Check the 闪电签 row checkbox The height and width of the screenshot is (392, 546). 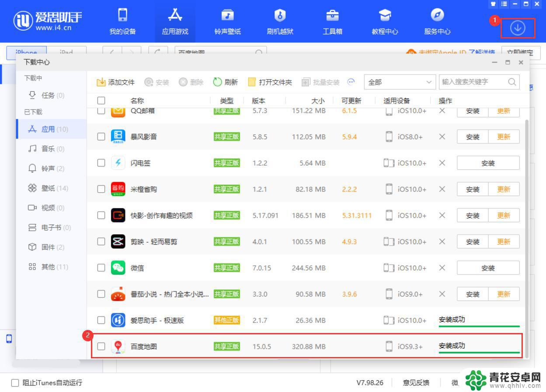click(101, 163)
